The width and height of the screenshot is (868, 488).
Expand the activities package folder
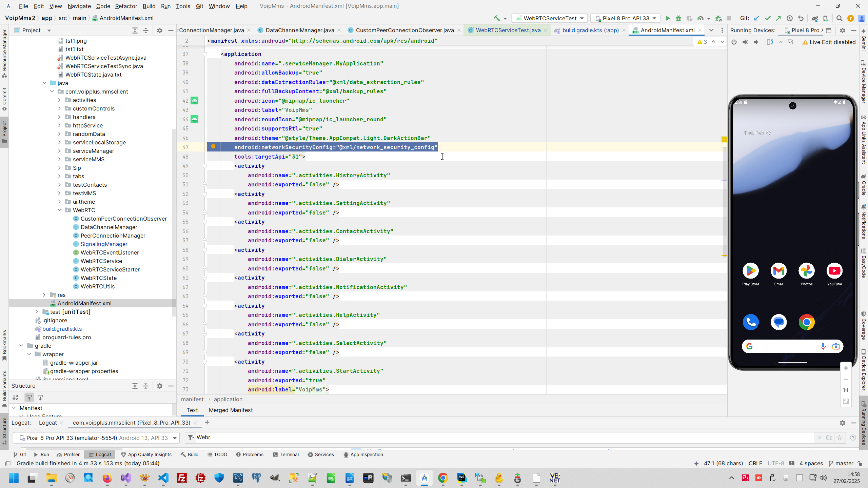59,100
